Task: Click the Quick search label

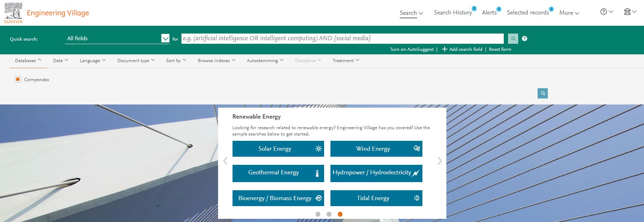Action: click(24, 39)
